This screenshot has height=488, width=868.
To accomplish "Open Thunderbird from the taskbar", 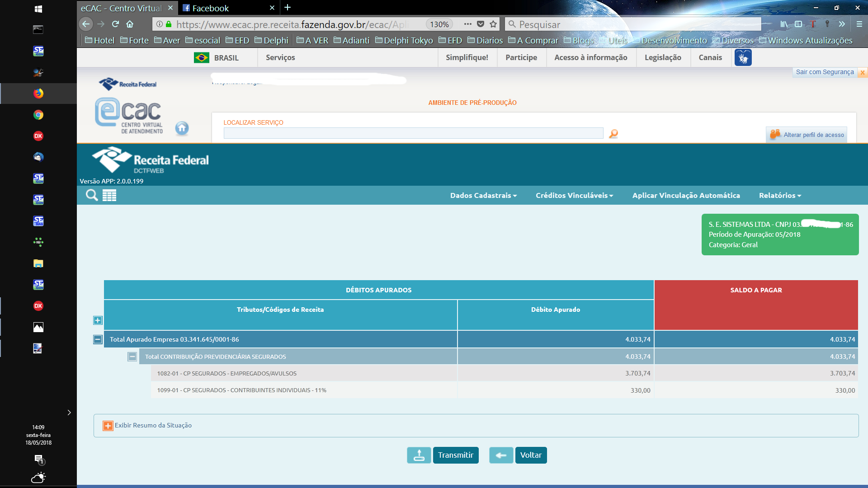I will [38, 157].
